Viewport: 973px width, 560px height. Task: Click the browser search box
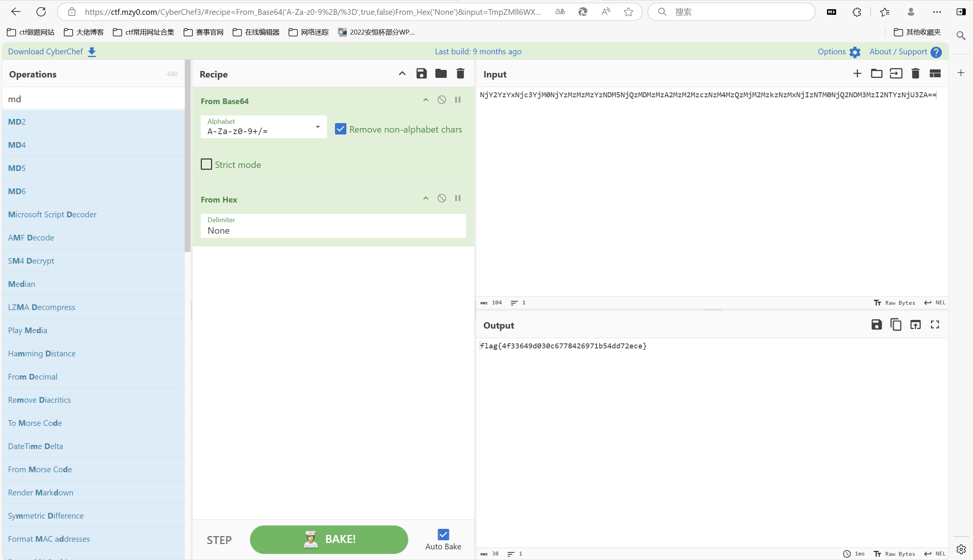(731, 12)
